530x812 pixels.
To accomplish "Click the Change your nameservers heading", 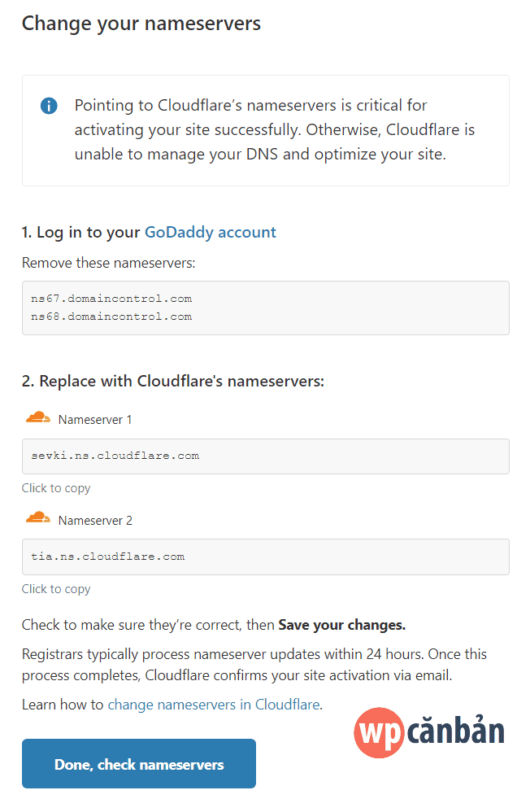I will tap(141, 23).
